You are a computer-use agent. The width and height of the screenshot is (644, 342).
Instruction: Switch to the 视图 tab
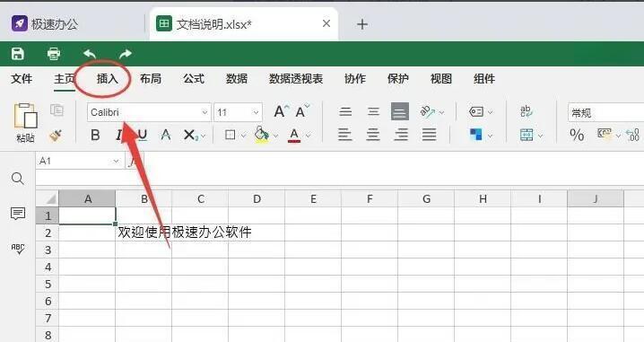(x=441, y=78)
